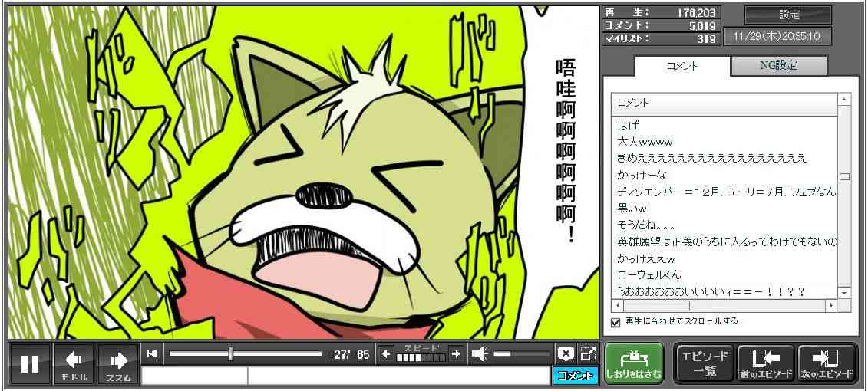
Task: Go to the next episode
Action: pos(827,363)
